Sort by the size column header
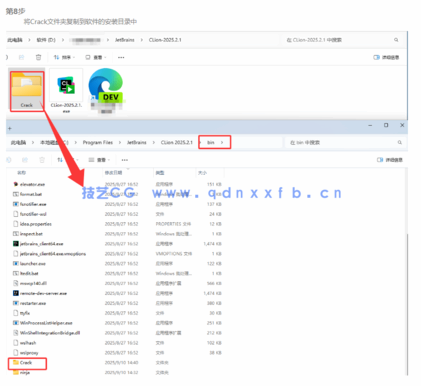The image size is (421, 386). click(x=202, y=173)
